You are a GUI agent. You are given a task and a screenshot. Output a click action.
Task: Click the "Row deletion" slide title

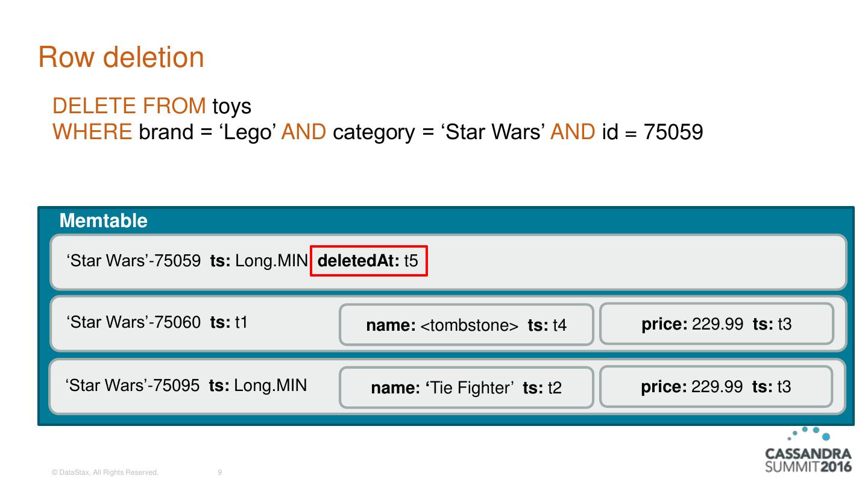[121, 58]
